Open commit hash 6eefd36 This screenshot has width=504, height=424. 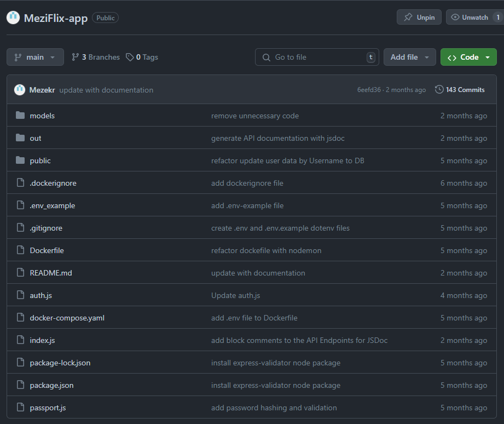tap(369, 90)
